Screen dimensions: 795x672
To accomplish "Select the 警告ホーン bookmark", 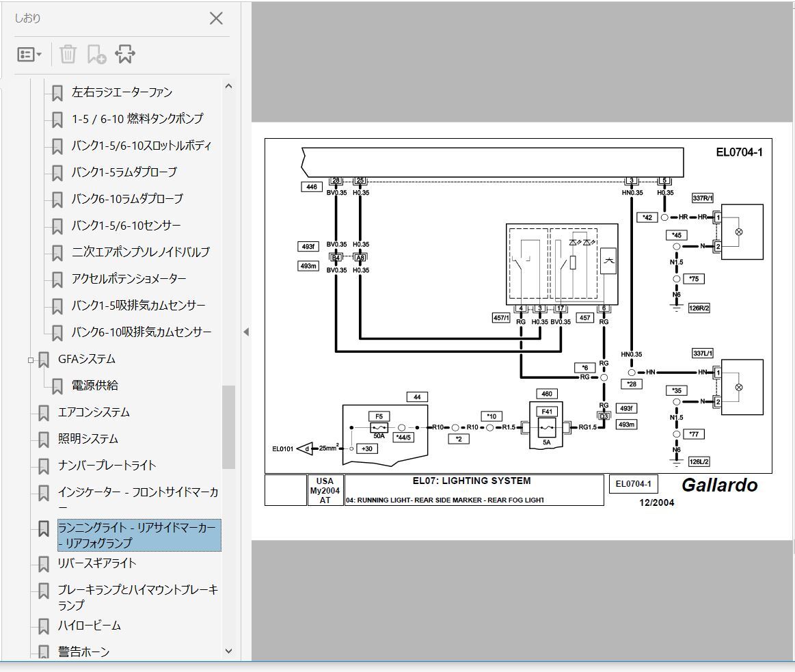I will coord(83,652).
